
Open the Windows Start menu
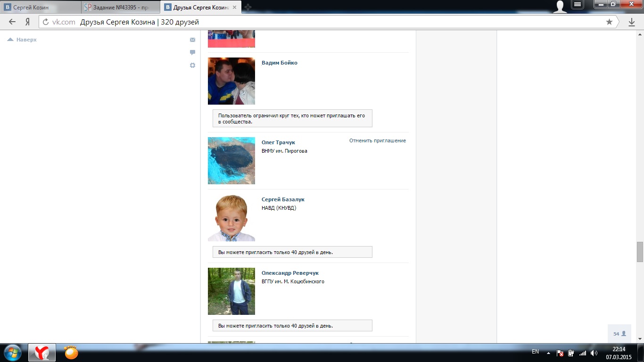tap(12, 353)
